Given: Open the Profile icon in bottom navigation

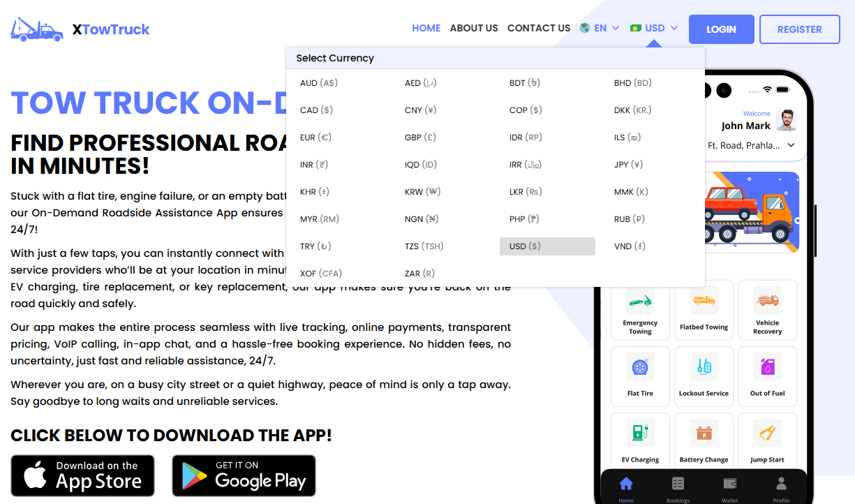Looking at the screenshot, I should point(780,483).
